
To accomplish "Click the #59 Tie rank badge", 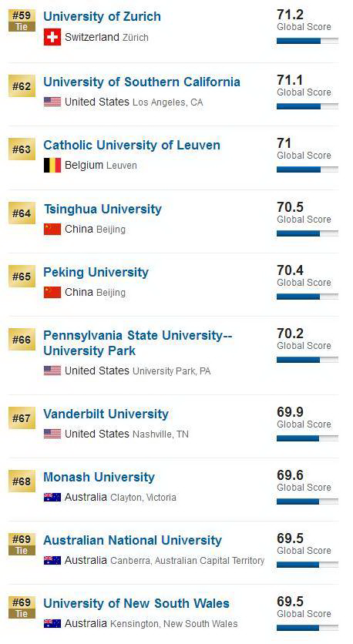I will [22, 21].
